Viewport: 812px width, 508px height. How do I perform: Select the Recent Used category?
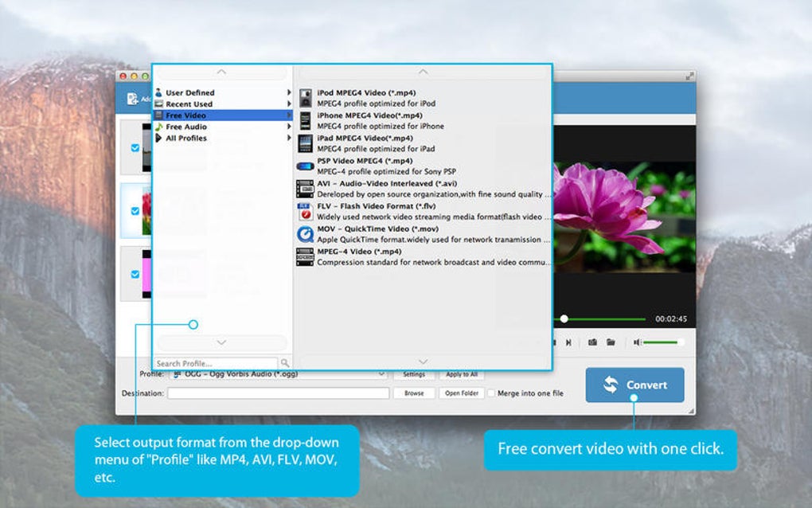pyautogui.click(x=223, y=104)
